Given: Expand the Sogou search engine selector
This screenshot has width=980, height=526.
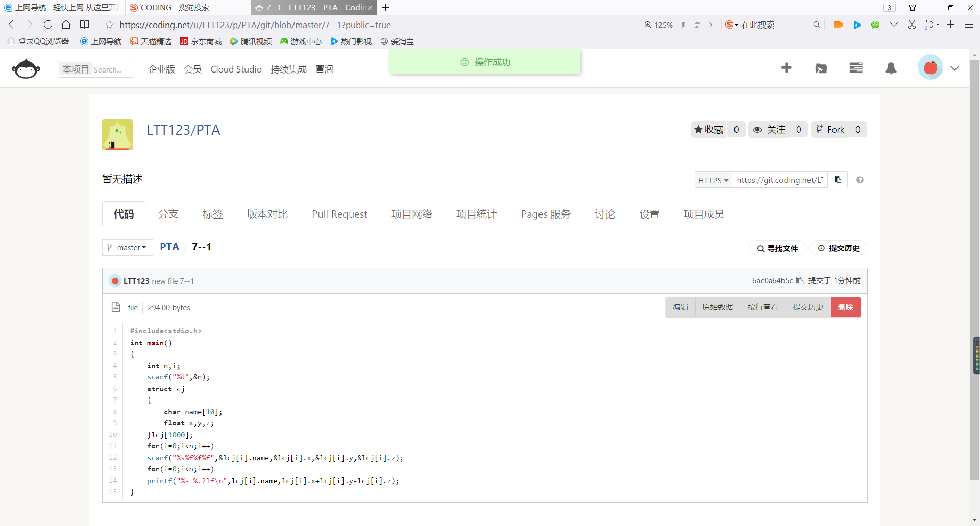Looking at the screenshot, I should tap(731, 25).
